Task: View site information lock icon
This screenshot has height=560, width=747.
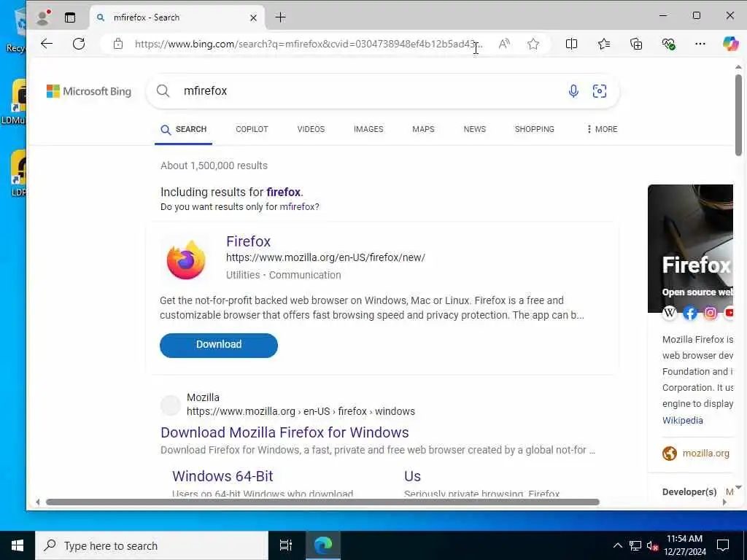Action: (x=118, y=44)
